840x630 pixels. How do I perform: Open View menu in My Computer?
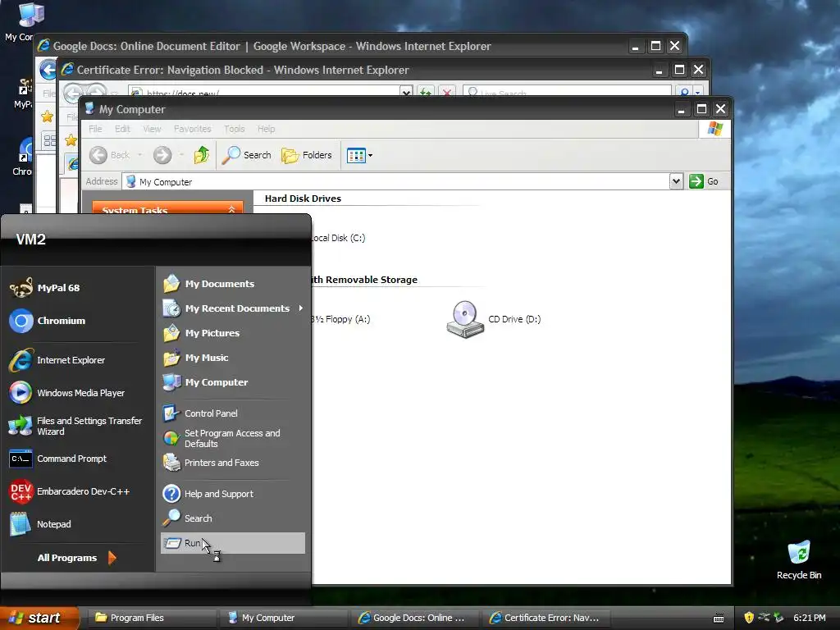click(152, 129)
